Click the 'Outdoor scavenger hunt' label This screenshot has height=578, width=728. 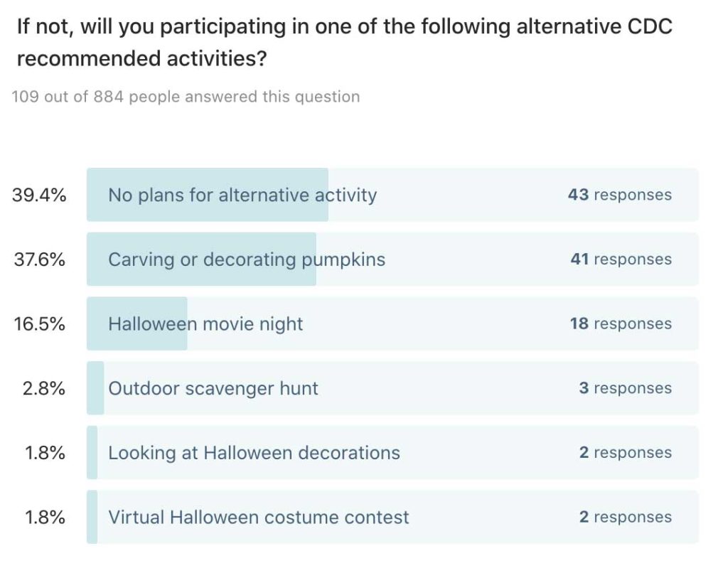[x=213, y=388]
